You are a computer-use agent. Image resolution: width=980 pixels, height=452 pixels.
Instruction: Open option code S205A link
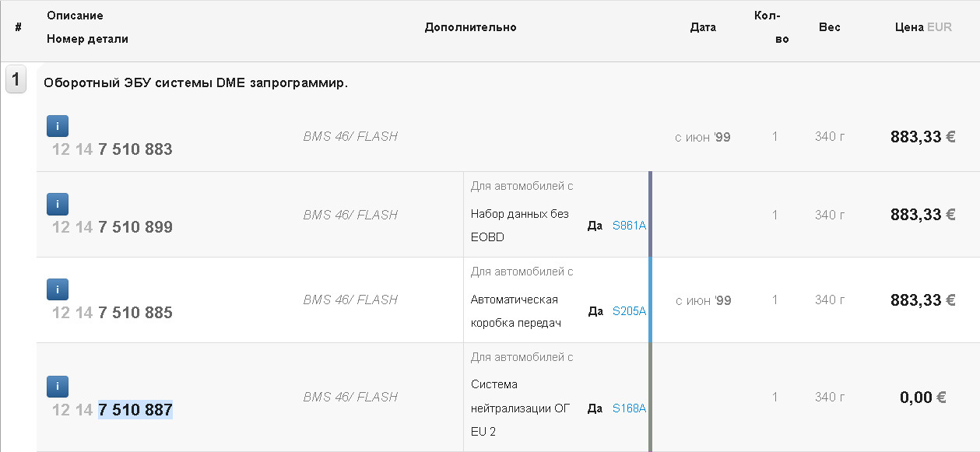629,311
